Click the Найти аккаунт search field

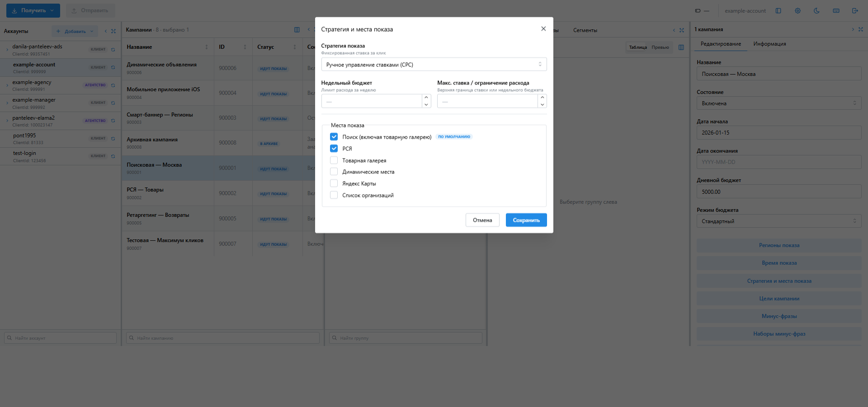point(60,338)
